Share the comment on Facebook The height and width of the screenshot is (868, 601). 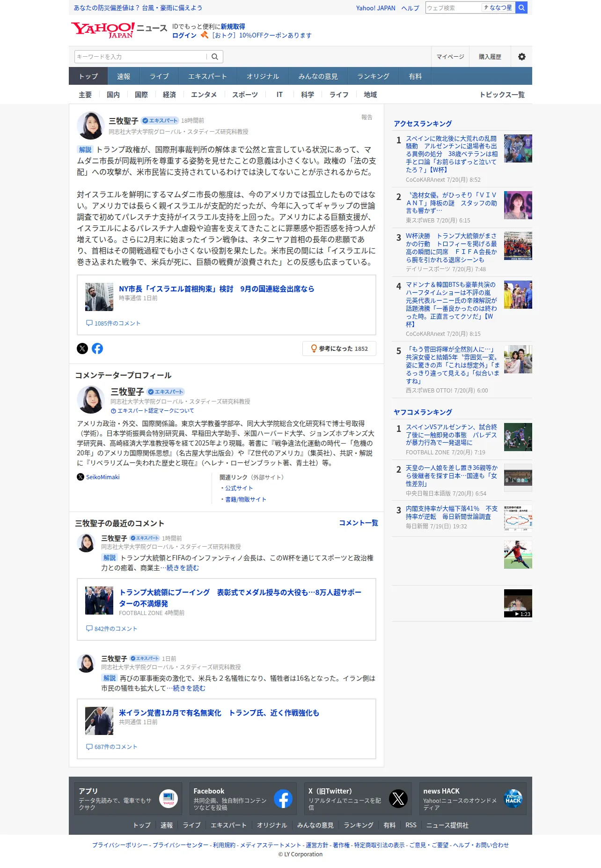(97, 349)
